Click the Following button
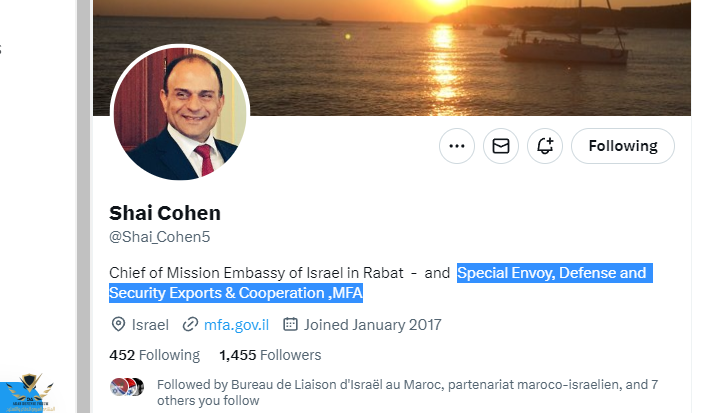705x413 pixels. [x=622, y=146]
